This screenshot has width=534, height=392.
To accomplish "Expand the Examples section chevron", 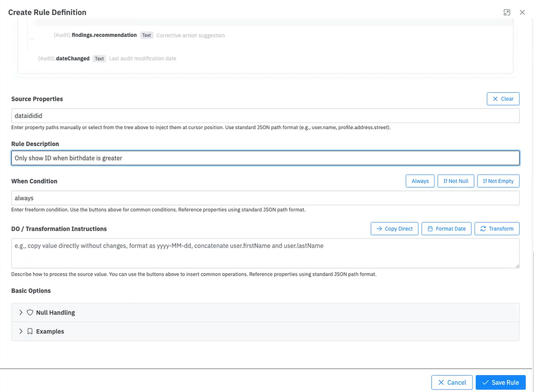I will [21, 332].
